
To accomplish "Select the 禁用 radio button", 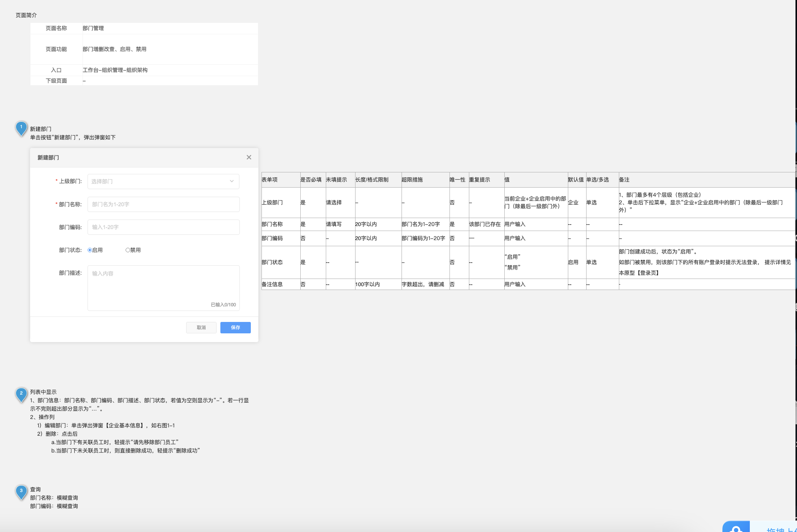I will coord(128,250).
